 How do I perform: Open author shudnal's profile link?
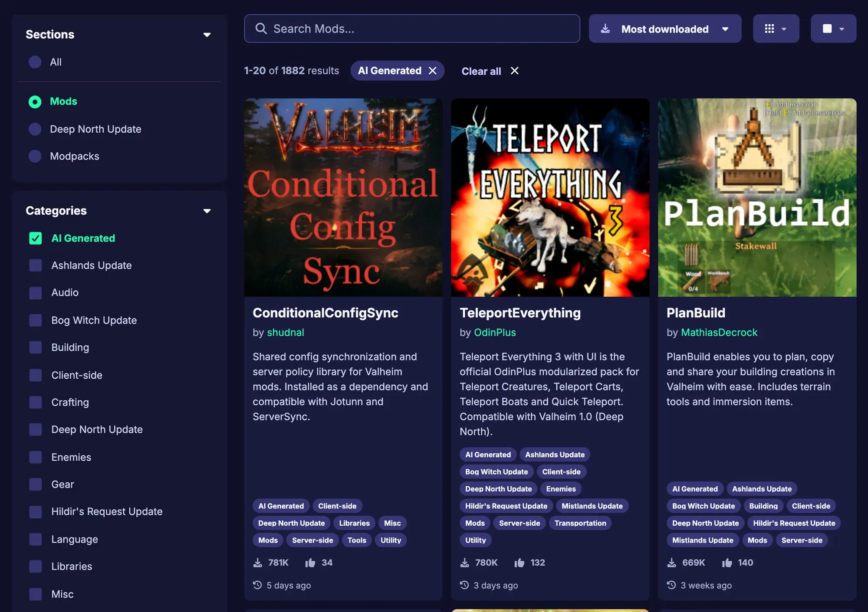(x=286, y=333)
